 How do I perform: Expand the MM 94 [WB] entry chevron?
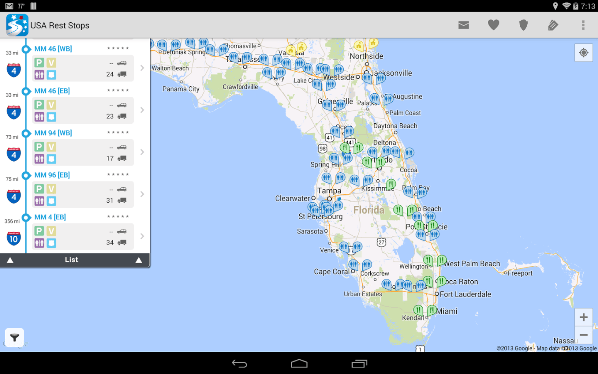pos(142,152)
